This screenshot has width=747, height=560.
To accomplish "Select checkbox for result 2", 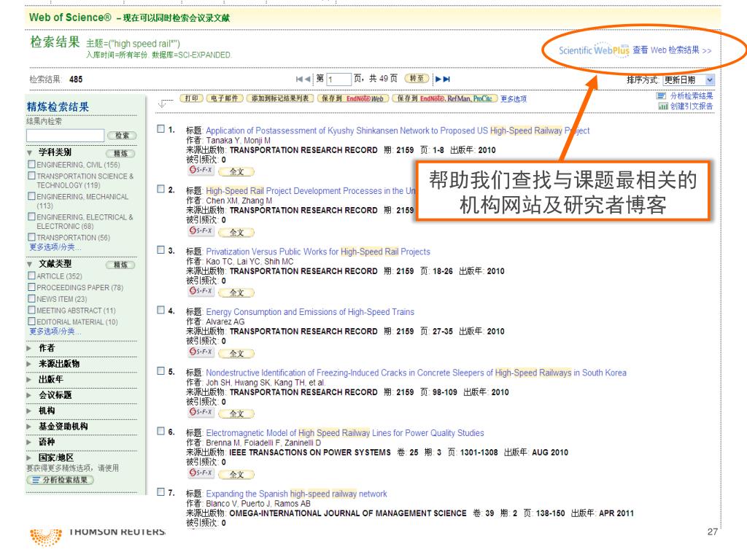I will 161,189.
